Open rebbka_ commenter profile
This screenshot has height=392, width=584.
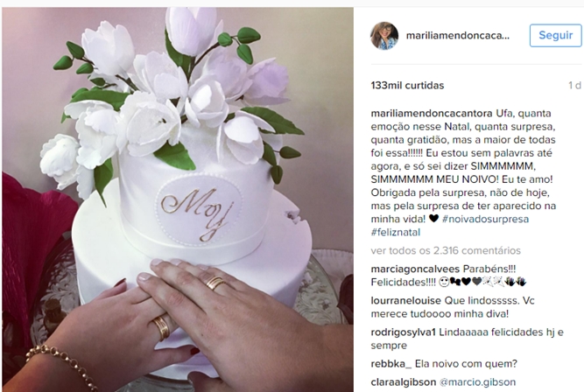click(391, 364)
